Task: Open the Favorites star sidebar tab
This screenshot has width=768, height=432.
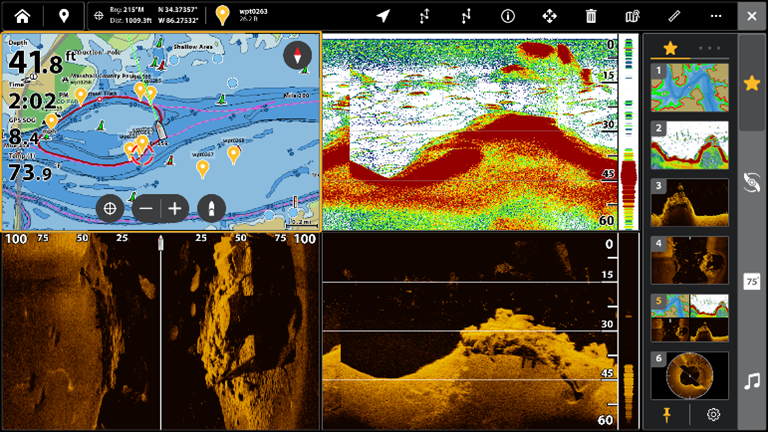Action: [752, 84]
